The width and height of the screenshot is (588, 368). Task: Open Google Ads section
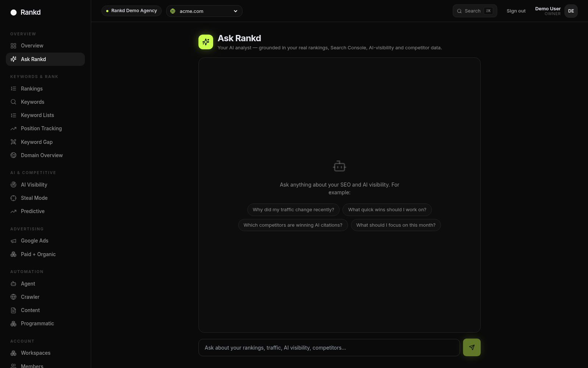coord(45,241)
